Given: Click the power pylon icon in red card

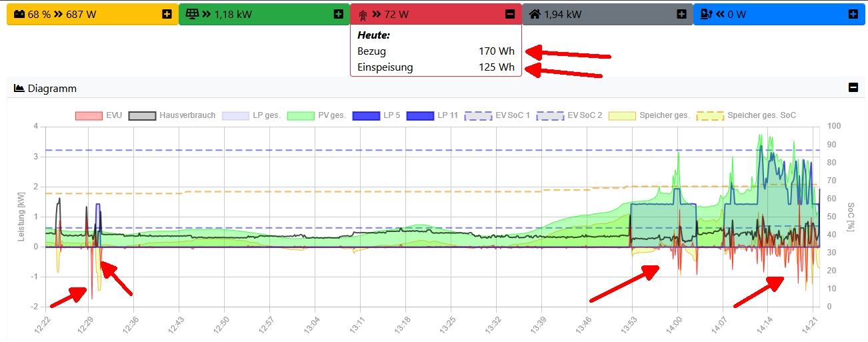Looking at the screenshot, I should pos(363,14).
